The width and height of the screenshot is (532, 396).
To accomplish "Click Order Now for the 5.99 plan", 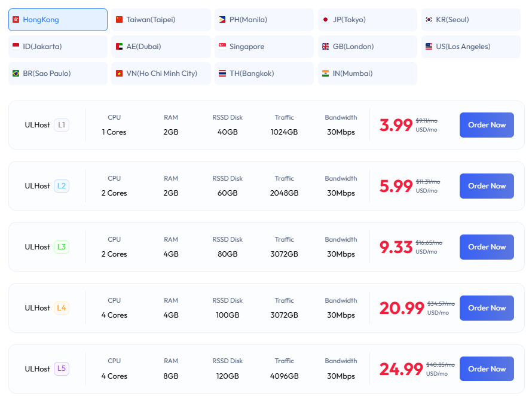I will [x=487, y=186].
